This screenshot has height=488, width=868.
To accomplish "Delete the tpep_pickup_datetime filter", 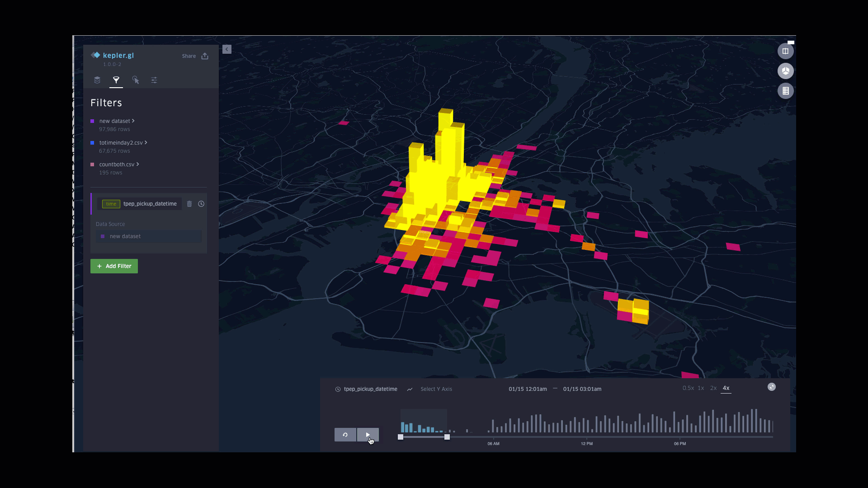I will tap(189, 204).
